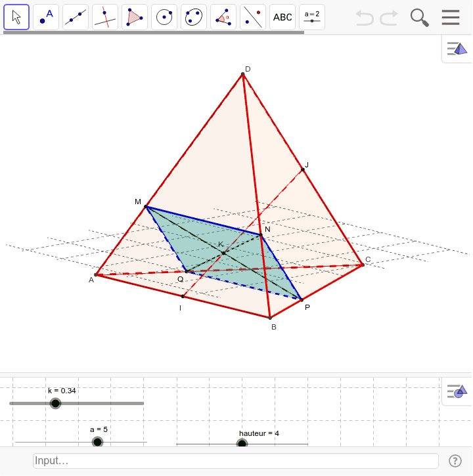
Task: Click the toolbar horizontal scrollbar
Action: [154, 32]
